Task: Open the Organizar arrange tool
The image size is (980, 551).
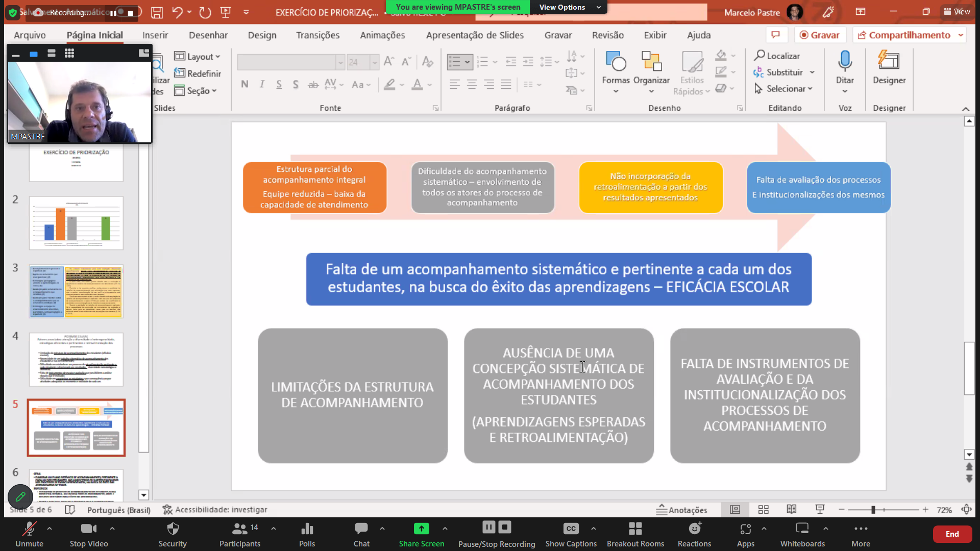Action: click(x=651, y=71)
